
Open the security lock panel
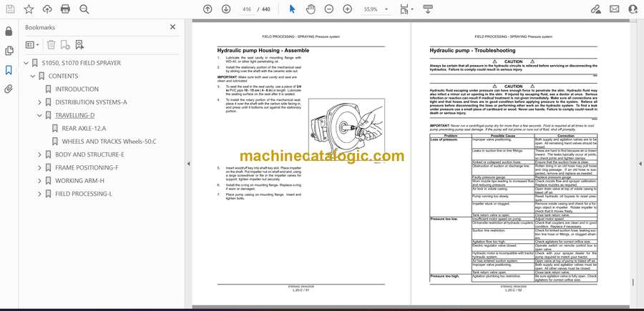pyautogui.click(x=9, y=31)
